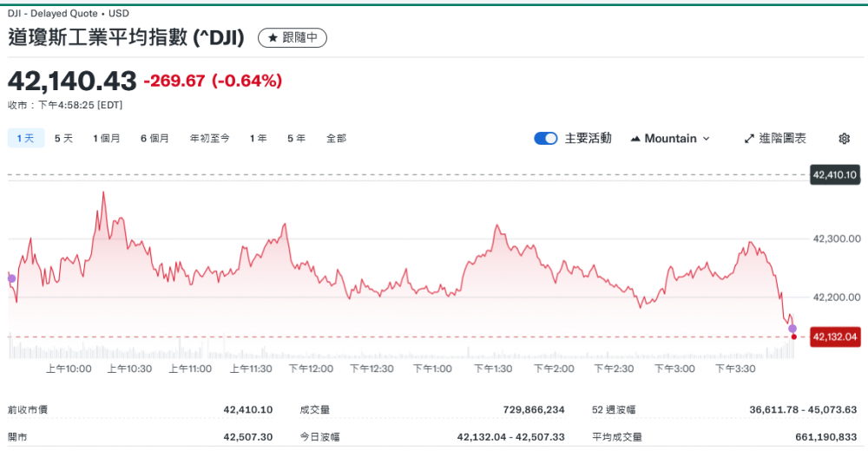This screenshot has height=457, width=868.
Task: Select the 1 天 range tab
Action: 25,138
